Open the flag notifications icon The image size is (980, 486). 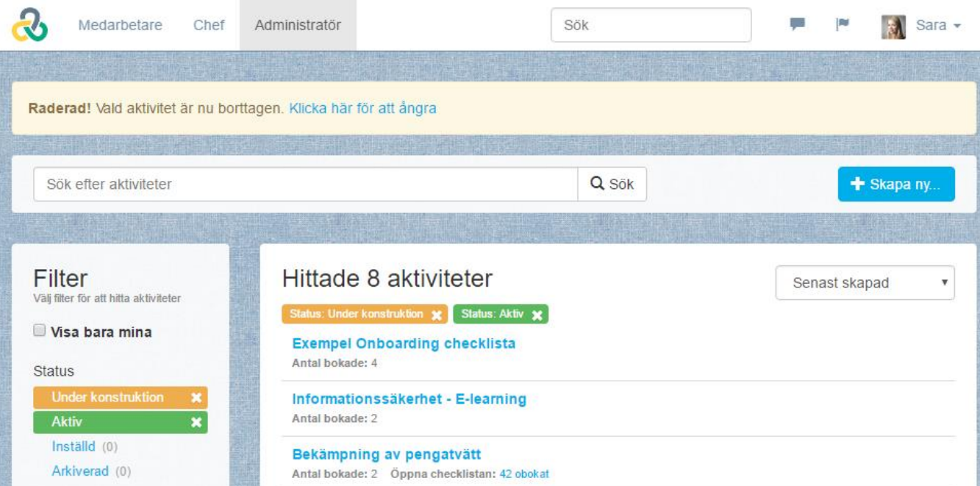coord(843,25)
